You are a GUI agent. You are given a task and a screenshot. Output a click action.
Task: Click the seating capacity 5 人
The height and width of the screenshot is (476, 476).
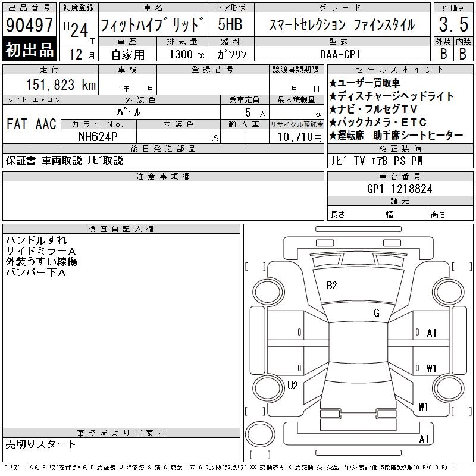[x=255, y=113]
